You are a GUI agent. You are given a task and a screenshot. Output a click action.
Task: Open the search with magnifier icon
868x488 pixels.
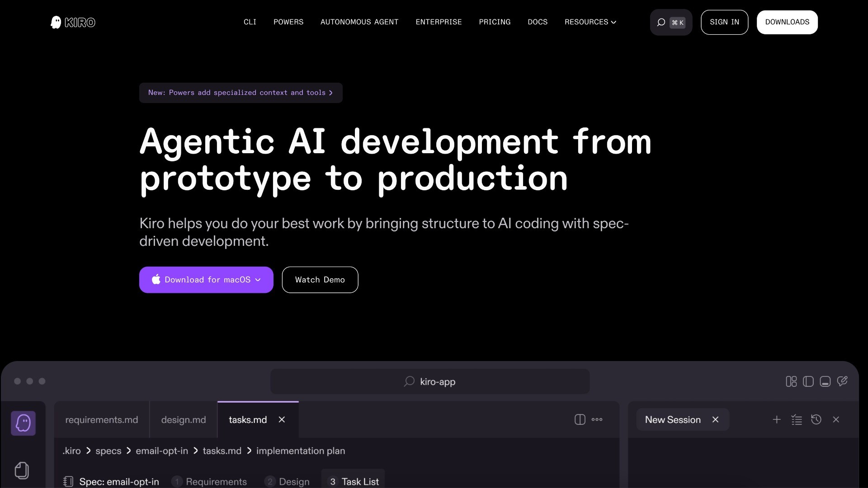[661, 22]
